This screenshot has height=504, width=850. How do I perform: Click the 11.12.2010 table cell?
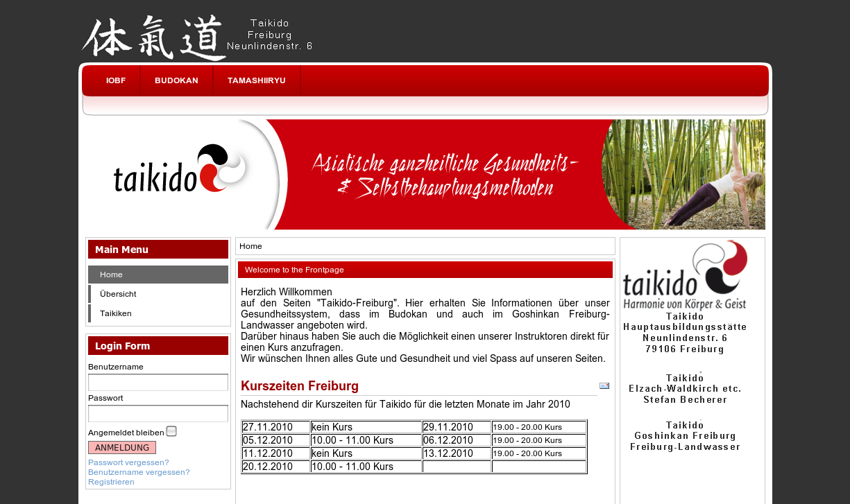[x=275, y=453]
